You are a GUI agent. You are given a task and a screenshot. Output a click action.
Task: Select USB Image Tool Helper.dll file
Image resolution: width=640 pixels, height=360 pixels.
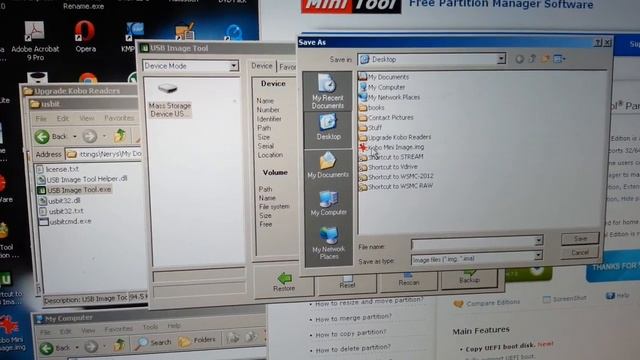pos(82,179)
